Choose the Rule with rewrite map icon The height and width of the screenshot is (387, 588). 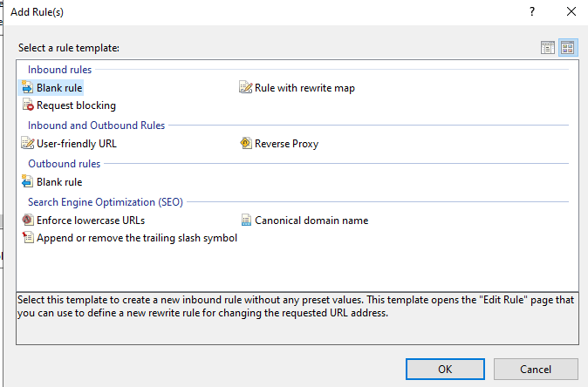246,87
